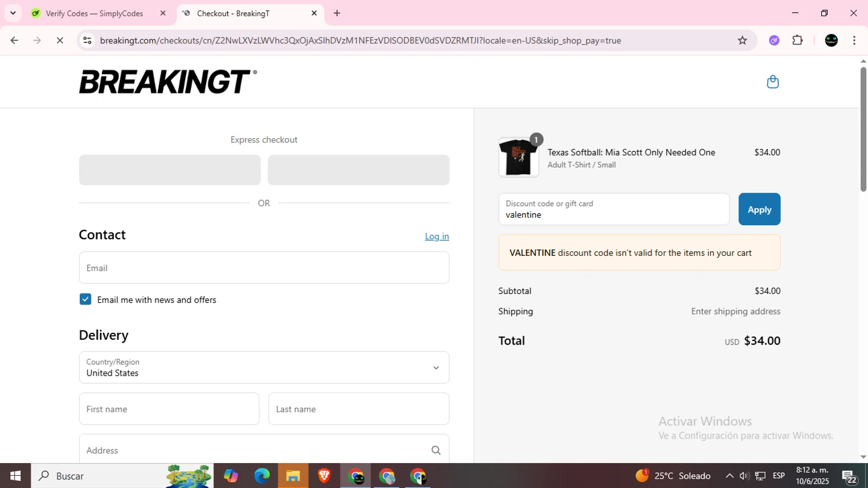Image resolution: width=868 pixels, height=488 pixels.
Task: Open the purple extension icon in toolbar
Action: pos(774,41)
